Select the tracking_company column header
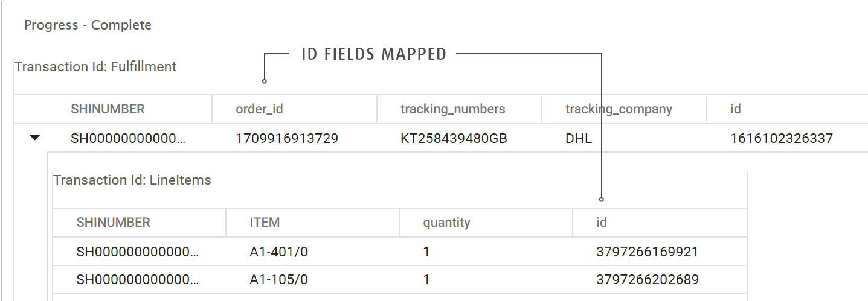Screen dimensions: 868x301 (619, 109)
